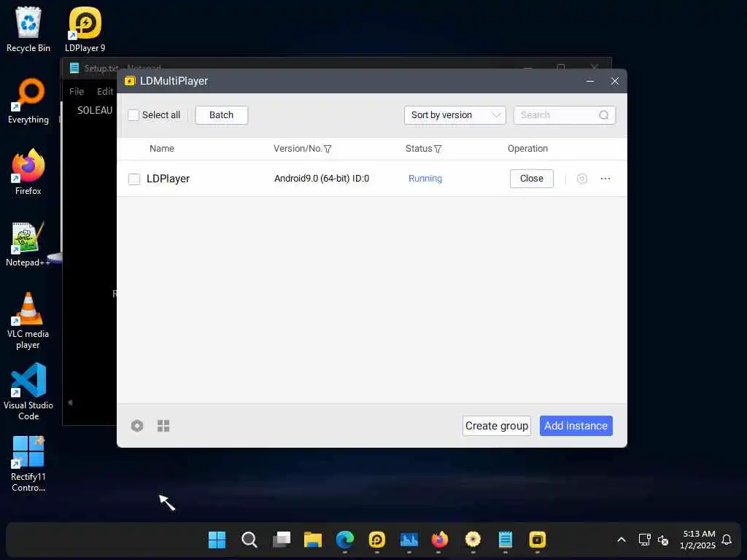747x560 pixels.
Task: Close the running LDPlayer instance
Action: click(x=532, y=179)
